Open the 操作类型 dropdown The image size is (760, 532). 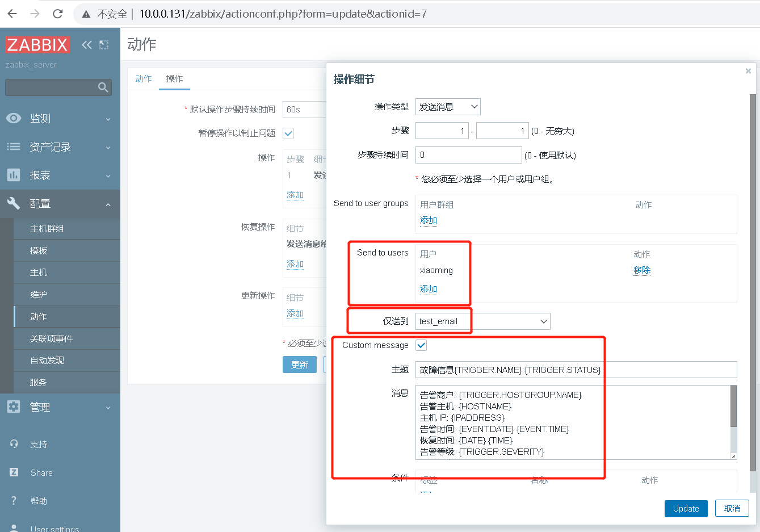(x=448, y=107)
